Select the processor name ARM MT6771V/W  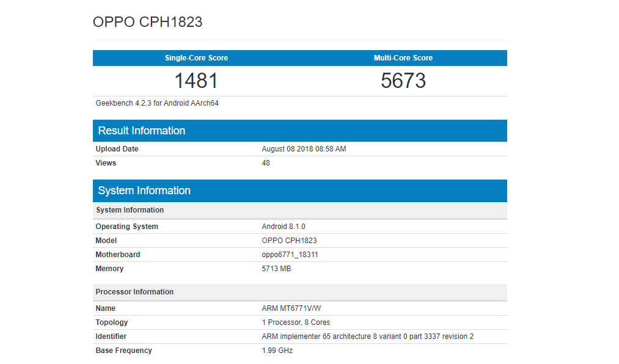[x=291, y=308]
